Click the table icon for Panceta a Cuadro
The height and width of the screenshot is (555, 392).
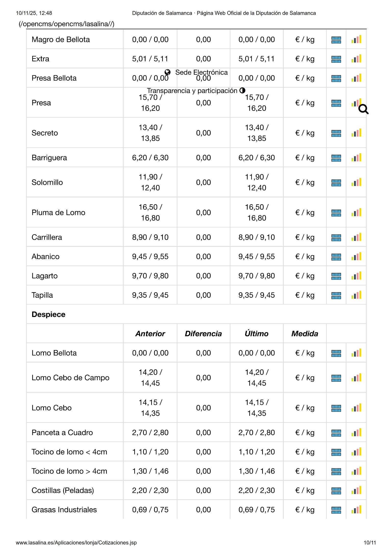pos(336,433)
